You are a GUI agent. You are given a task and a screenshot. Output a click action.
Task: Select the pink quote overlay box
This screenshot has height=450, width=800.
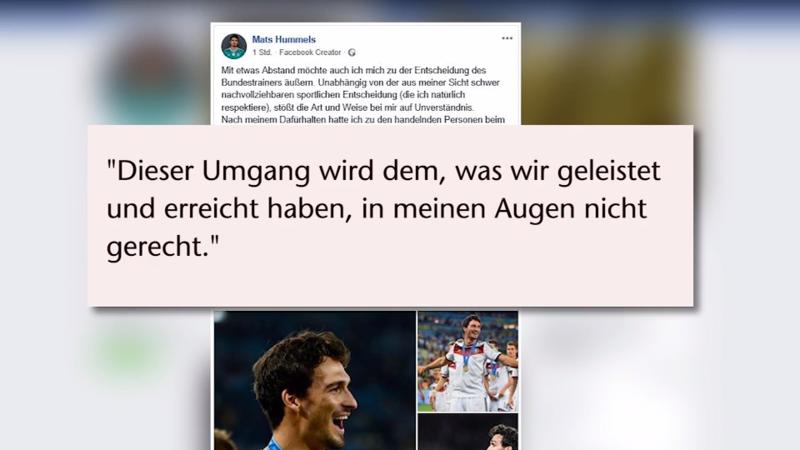coord(391,216)
